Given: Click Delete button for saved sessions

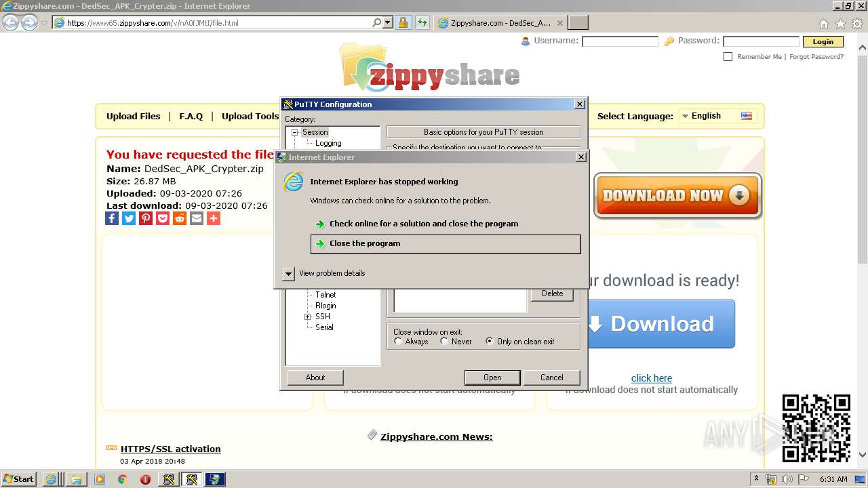Looking at the screenshot, I should (x=552, y=293).
